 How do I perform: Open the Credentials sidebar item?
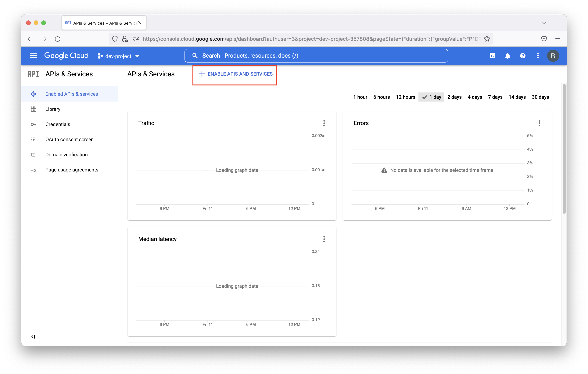point(70,124)
